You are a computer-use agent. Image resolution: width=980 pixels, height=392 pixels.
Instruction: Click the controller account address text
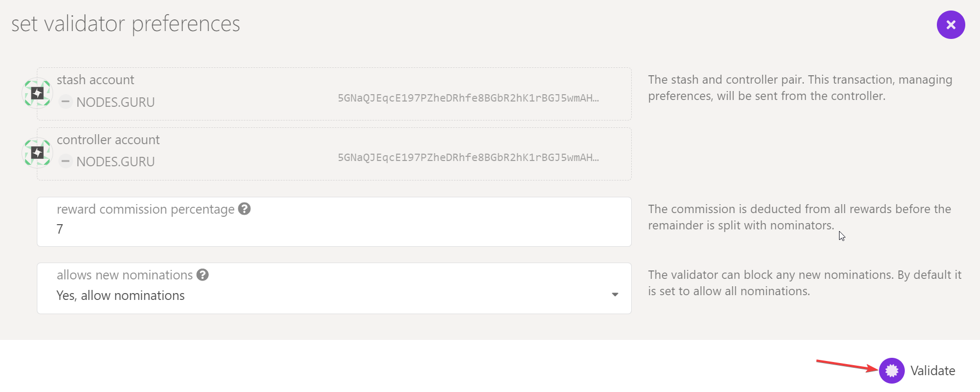click(x=468, y=157)
